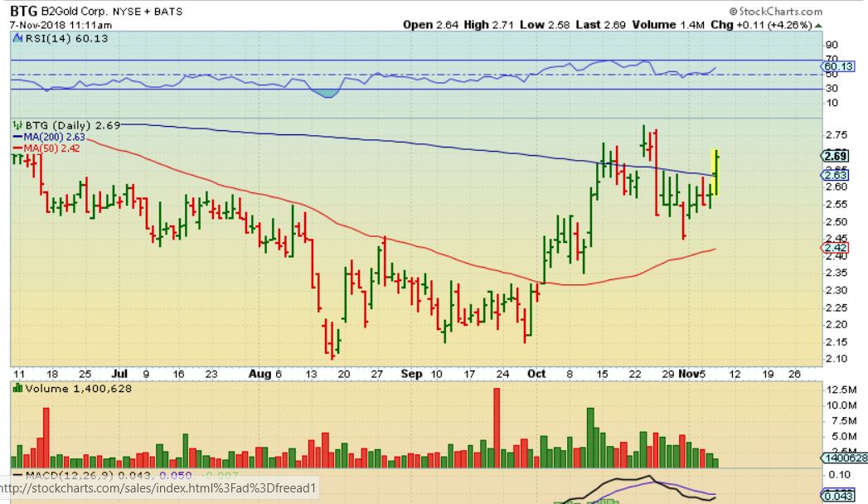Viewport: 868px width, 504px height.
Task: Click the 2.75 price axis label
Action: pyautogui.click(x=836, y=135)
